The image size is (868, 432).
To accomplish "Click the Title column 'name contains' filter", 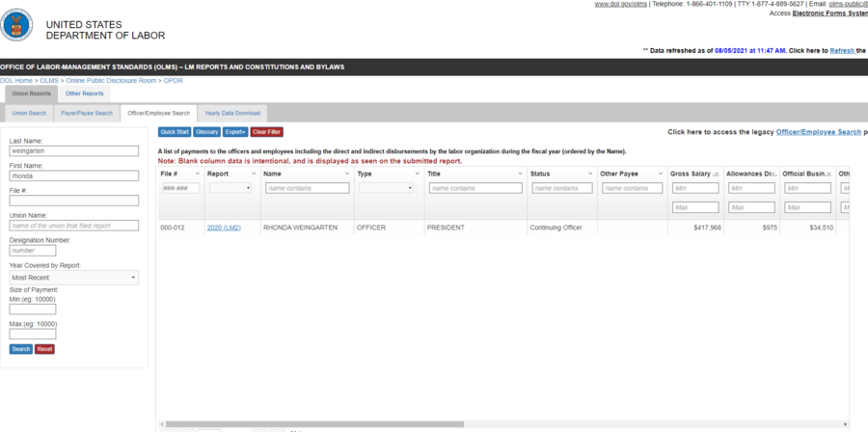I will coord(475,188).
